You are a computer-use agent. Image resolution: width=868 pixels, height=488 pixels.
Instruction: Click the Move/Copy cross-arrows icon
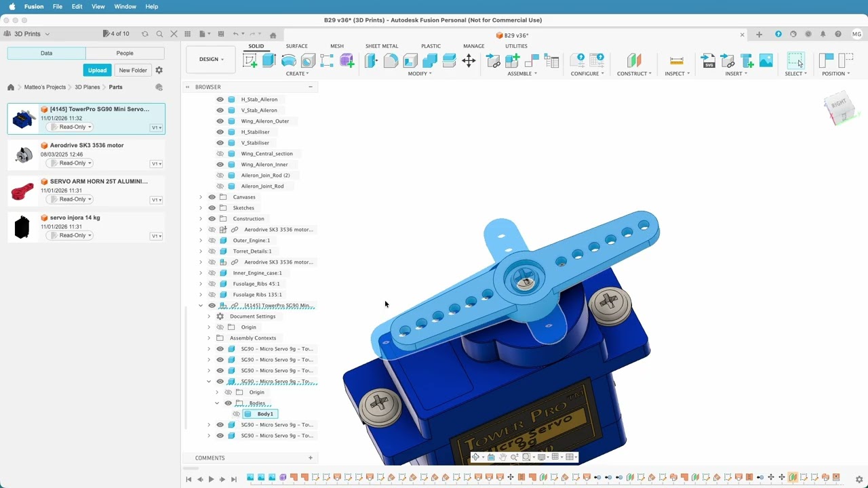[x=469, y=61]
